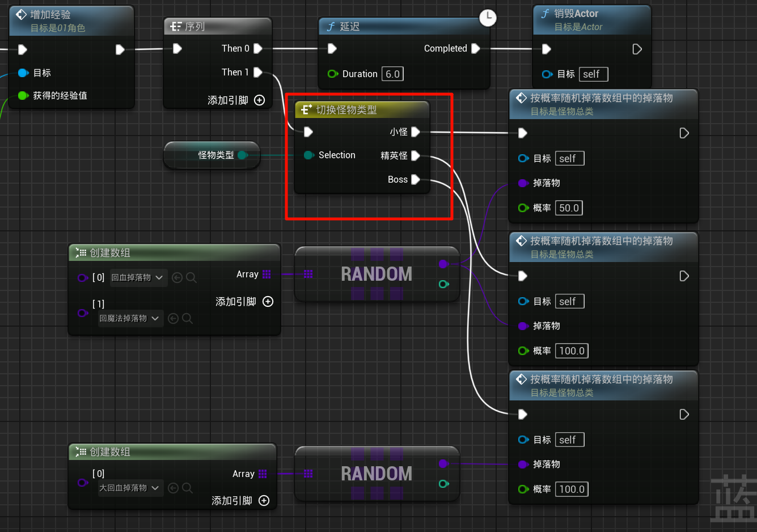Add a pin to the second 创建数组 node
757x532 pixels.
264,501
